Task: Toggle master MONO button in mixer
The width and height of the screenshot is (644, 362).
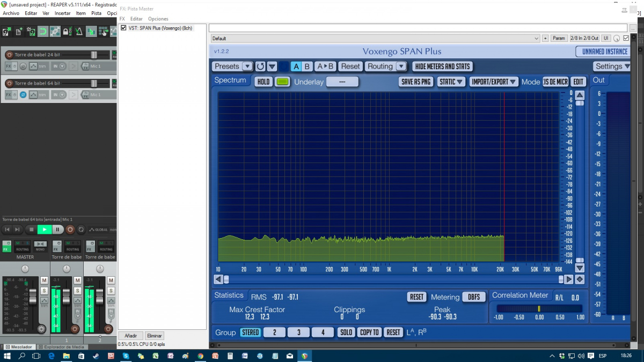Action: pos(40,246)
